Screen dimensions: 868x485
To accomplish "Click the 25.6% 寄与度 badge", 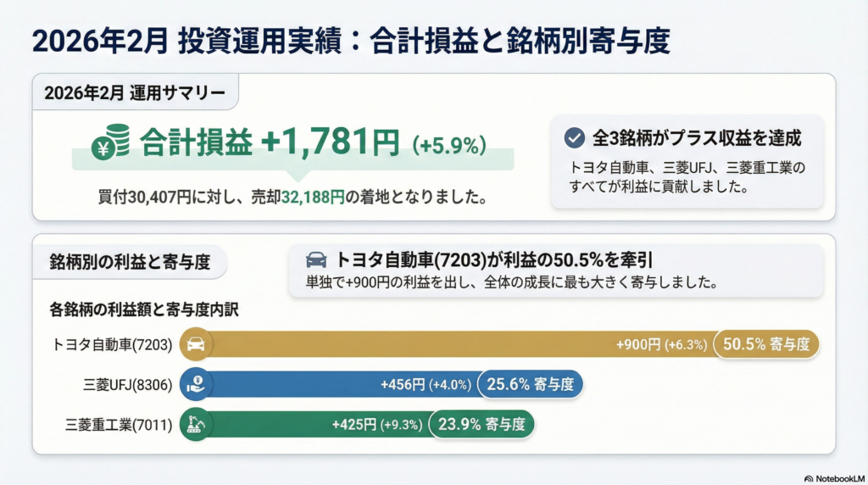I will coord(531,385).
